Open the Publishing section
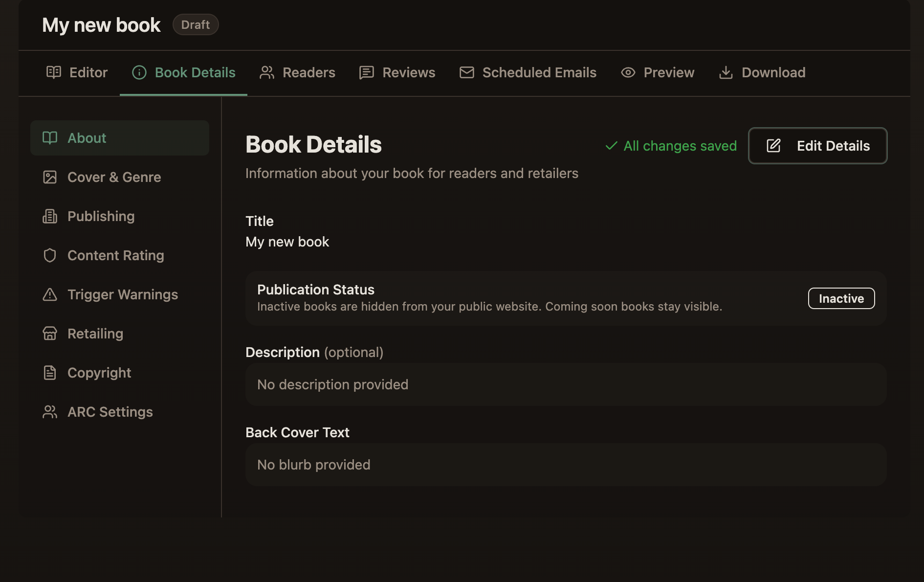The image size is (924, 582). click(x=120, y=216)
